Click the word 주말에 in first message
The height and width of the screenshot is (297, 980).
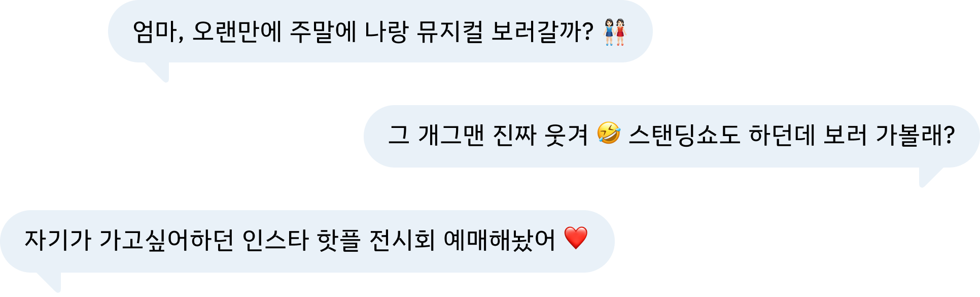tap(323, 32)
